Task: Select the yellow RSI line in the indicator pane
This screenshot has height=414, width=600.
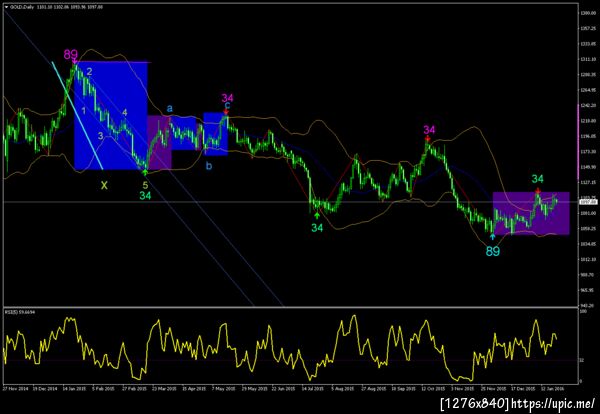Action: (279, 348)
